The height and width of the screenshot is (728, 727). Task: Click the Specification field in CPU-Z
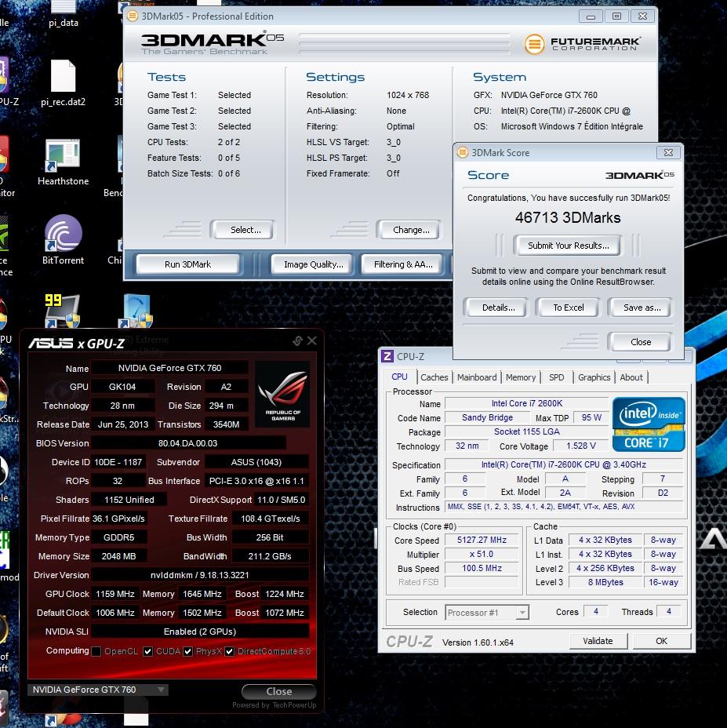(564, 464)
